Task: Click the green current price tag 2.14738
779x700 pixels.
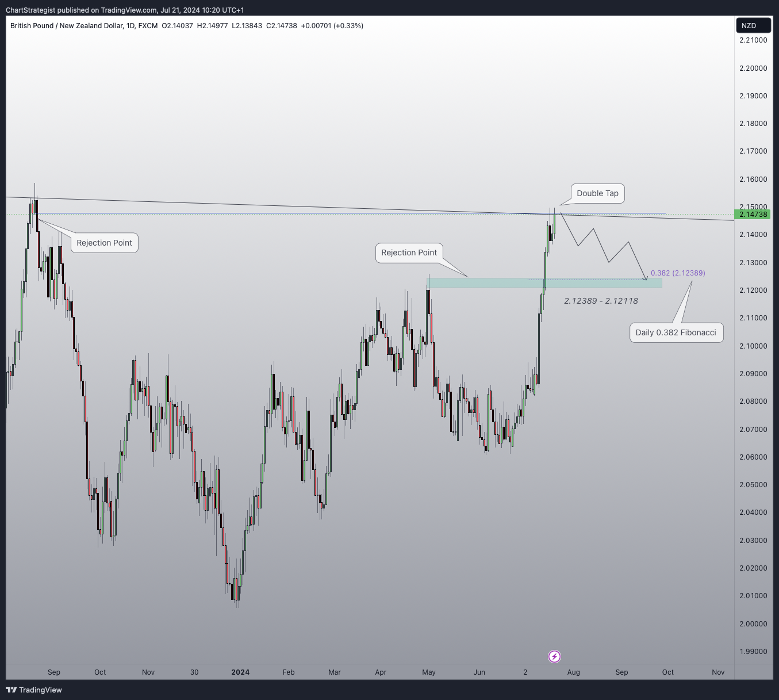Action: (753, 214)
